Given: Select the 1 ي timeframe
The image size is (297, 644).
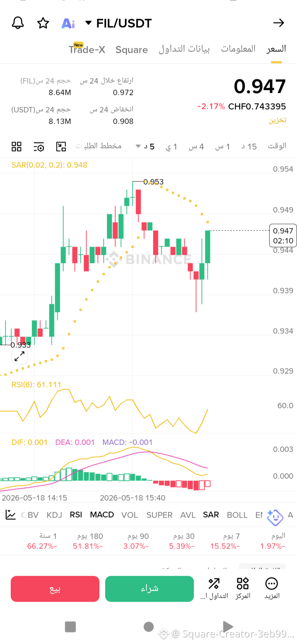Looking at the screenshot, I should coord(172,146).
